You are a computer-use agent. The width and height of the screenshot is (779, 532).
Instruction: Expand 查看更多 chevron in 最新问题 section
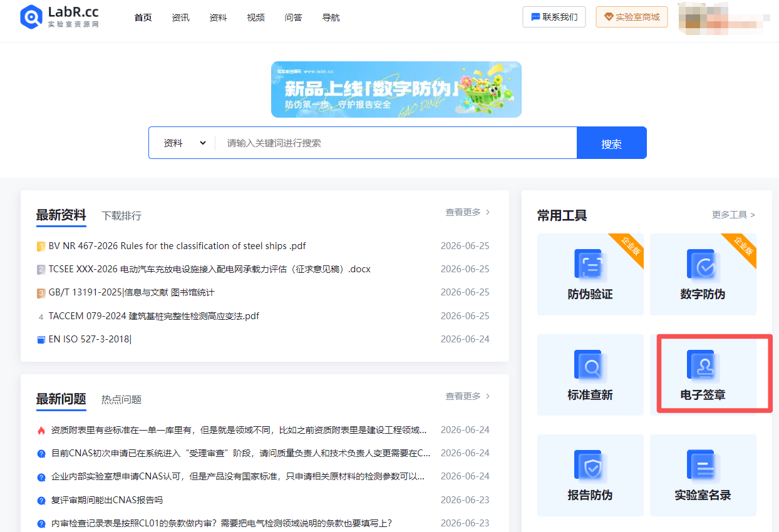coord(488,396)
